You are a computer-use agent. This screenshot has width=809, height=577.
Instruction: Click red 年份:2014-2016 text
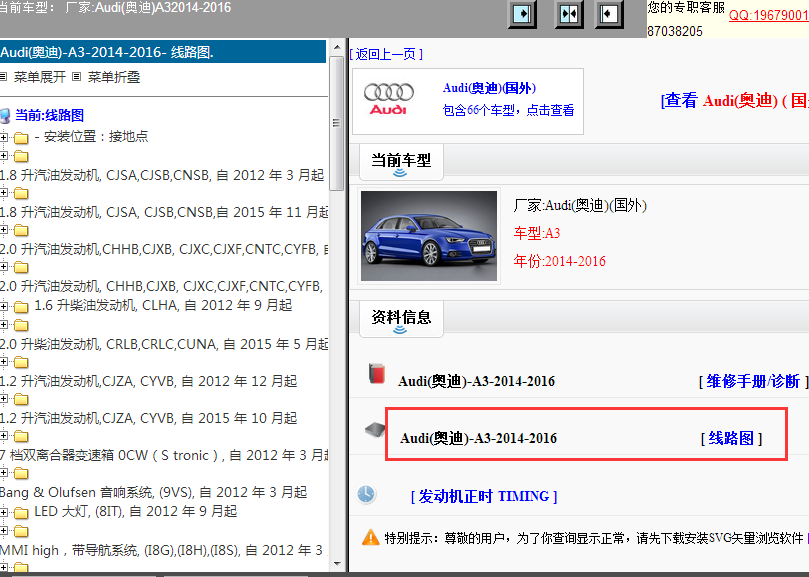pyautogui.click(x=559, y=261)
